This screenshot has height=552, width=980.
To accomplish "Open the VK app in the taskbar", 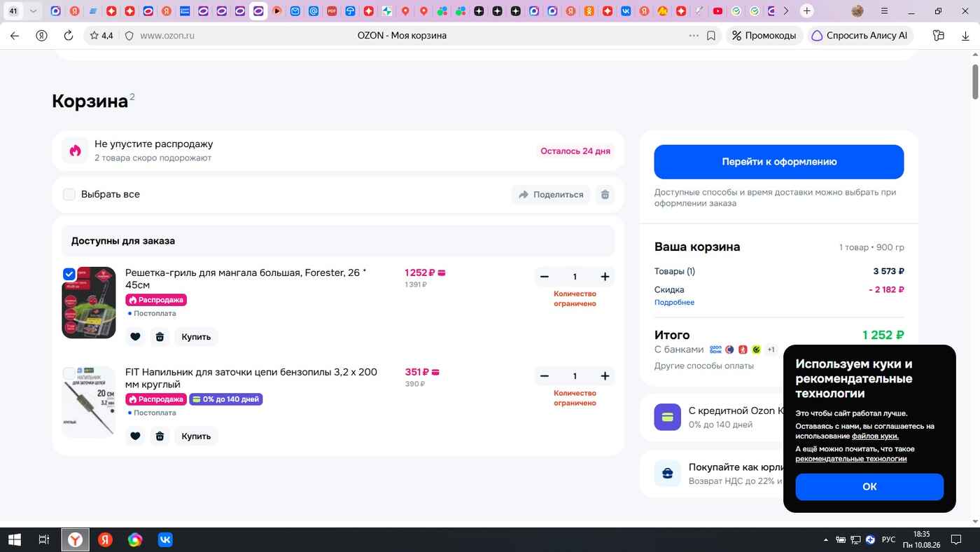I will [165, 539].
